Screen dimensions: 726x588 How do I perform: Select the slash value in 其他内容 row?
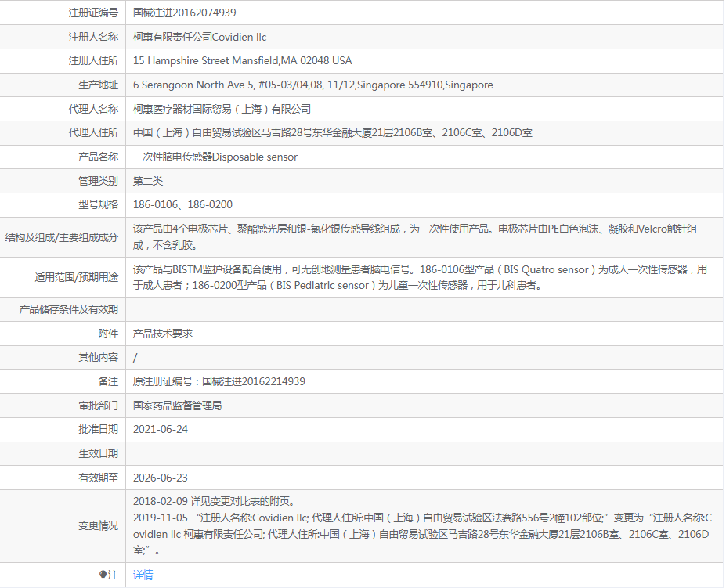(x=135, y=358)
